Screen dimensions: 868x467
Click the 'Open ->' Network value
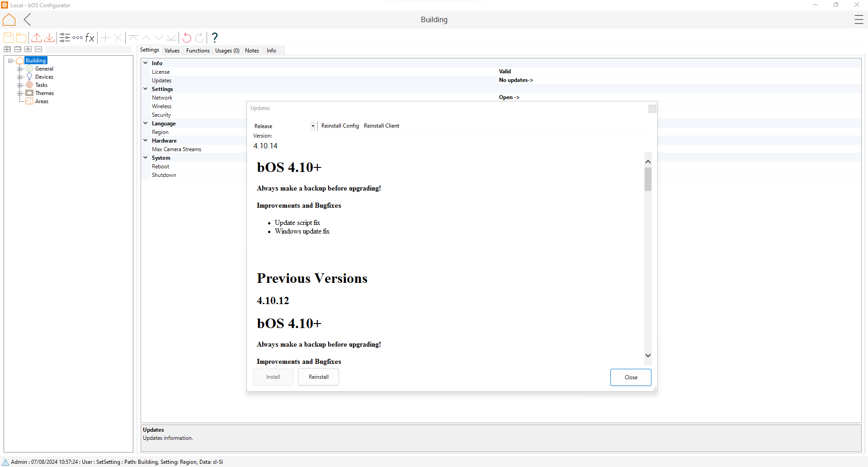tap(509, 97)
